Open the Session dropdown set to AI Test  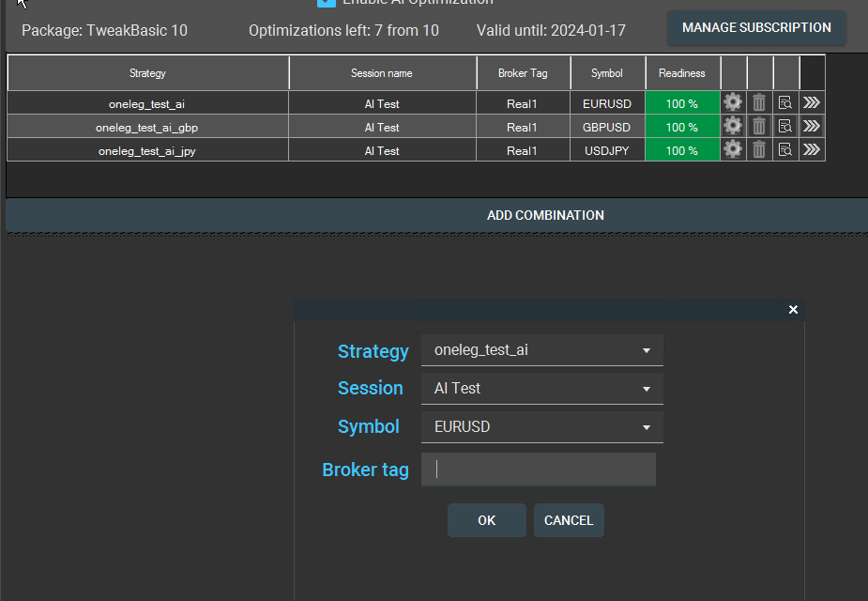(541, 389)
